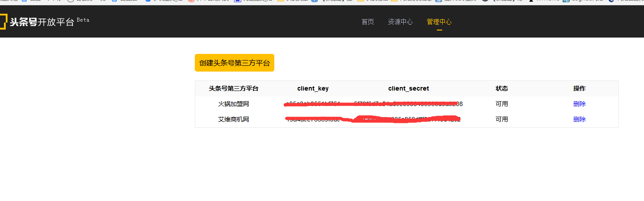
Task: Open the 资源中心 nav item
Action: pyautogui.click(x=400, y=22)
